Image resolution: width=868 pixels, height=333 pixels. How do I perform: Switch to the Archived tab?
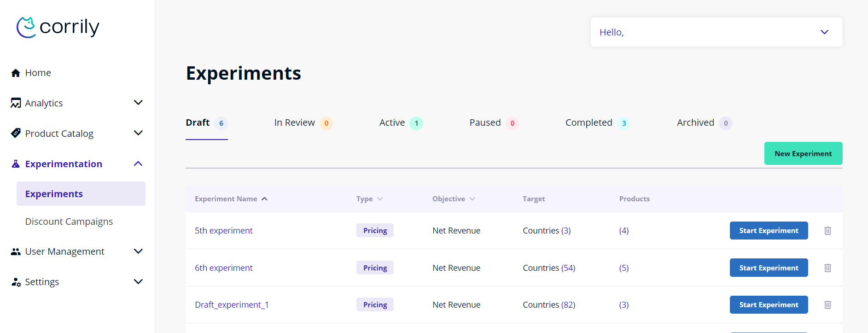click(704, 123)
